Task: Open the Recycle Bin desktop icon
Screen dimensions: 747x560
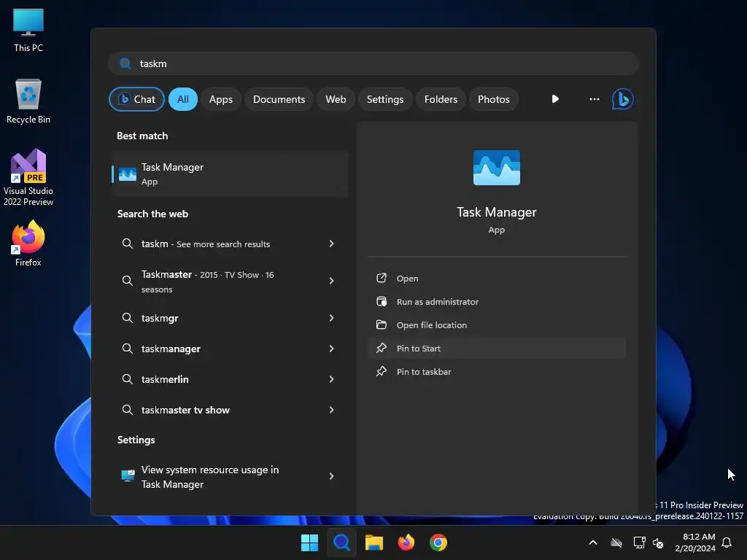Action: (28, 101)
